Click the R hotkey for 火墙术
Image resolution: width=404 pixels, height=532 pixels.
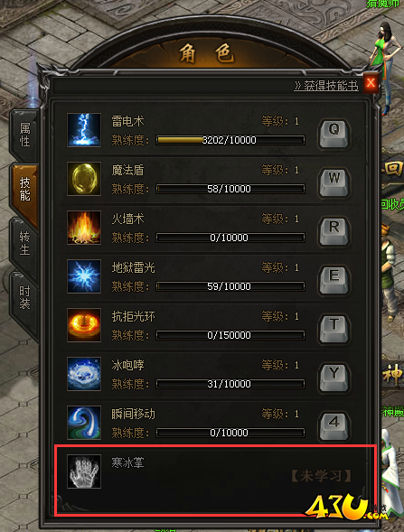click(x=334, y=231)
